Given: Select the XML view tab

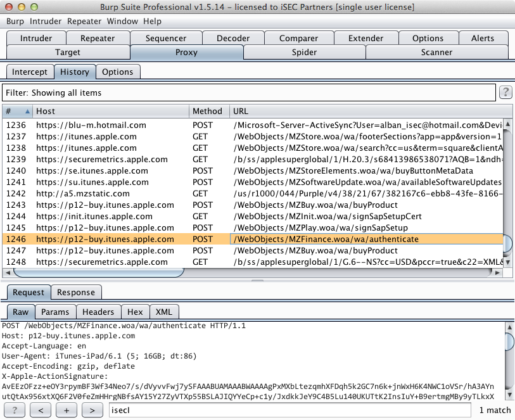Looking at the screenshot, I should coord(164,312).
